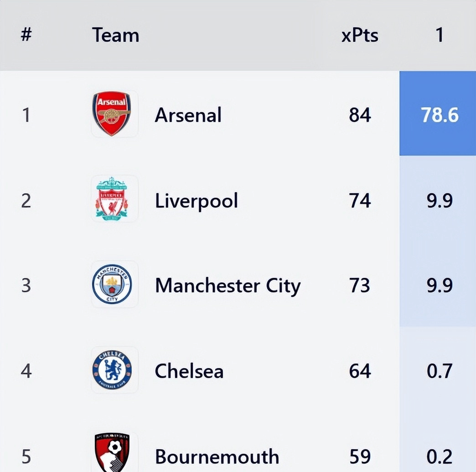Click the # rank column header
Image resolution: width=476 pixels, height=472 pixels.
coord(26,35)
